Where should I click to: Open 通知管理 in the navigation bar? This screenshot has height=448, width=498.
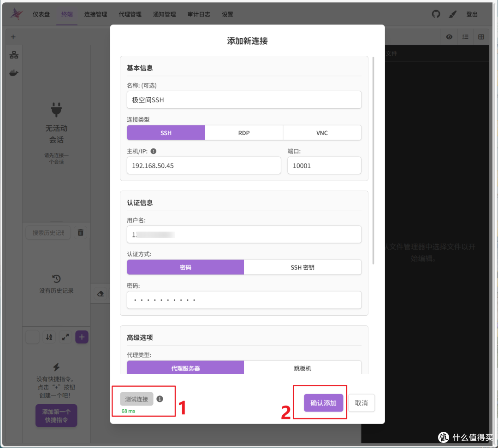(164, 14)
